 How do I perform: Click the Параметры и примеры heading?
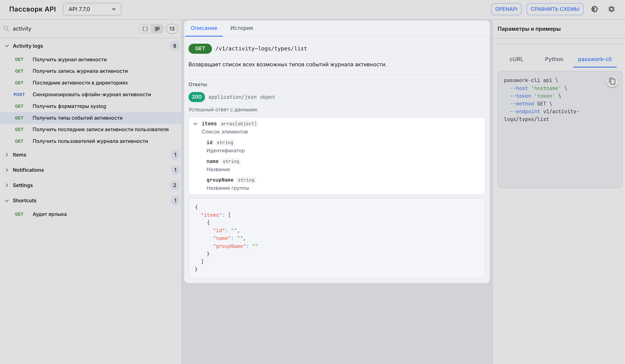[x=529, y=29]
